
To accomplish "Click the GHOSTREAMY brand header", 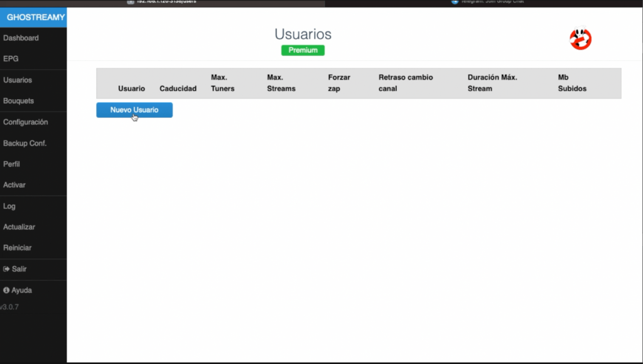I will click(35, 18).
